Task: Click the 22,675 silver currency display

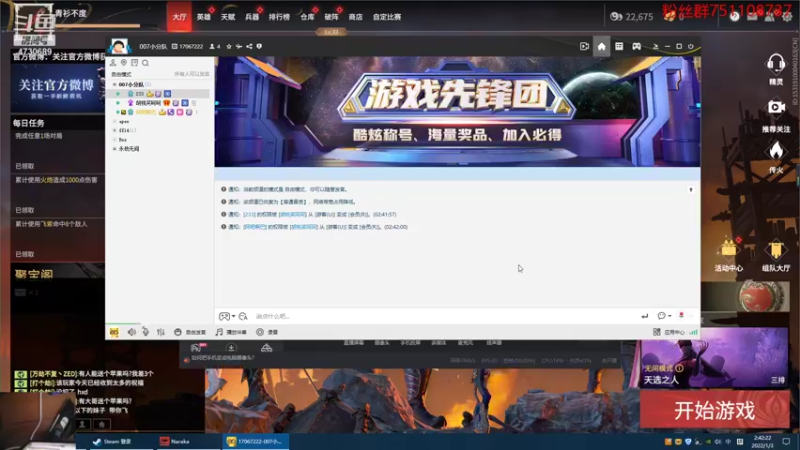Action: point(632,17)
